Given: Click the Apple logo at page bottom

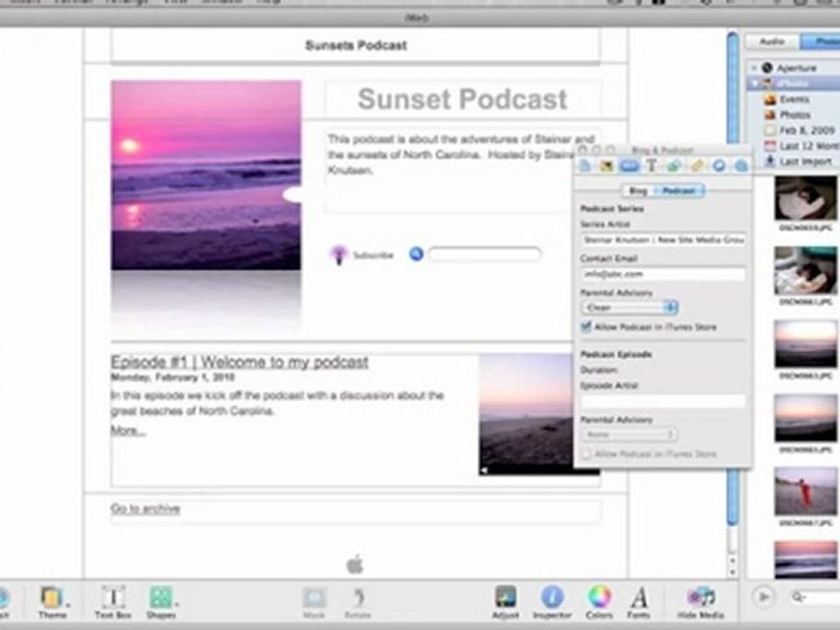Looking at the screenshot, I should (x=354, y=564).
